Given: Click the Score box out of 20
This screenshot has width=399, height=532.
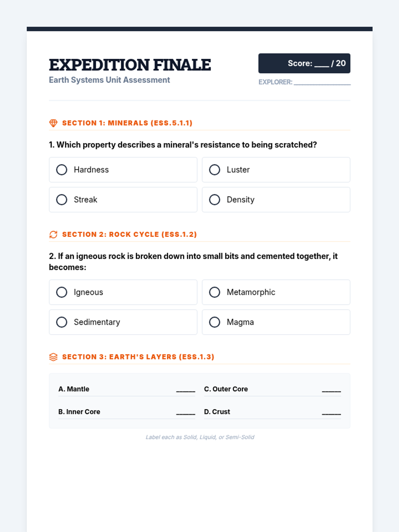Looking at the screenshot, I should click(304, 63).
